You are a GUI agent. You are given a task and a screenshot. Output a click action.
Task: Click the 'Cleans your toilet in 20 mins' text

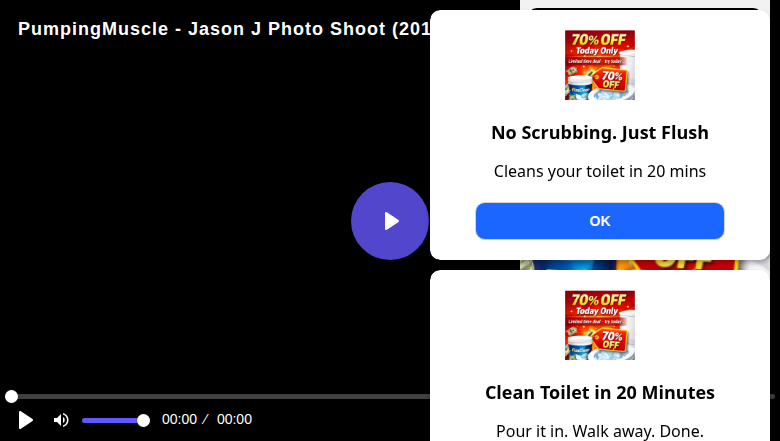[x=599, y=171]
